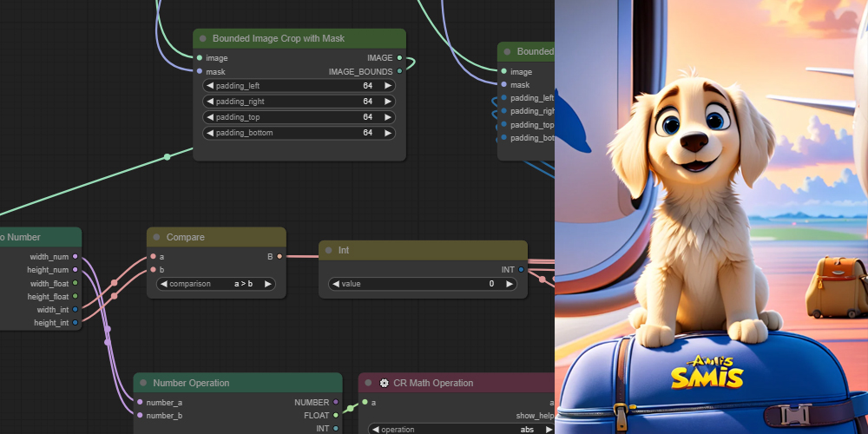Screen dimensions: 868x434
Task: Increase the Int node value
Action: coord(510,284)
